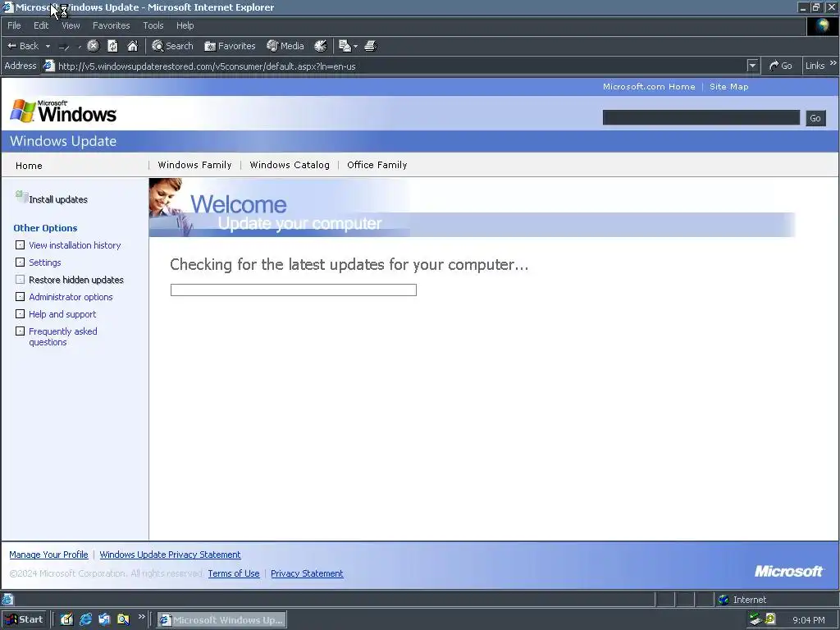
Task: Click the Mail toolbar icon
Action: click(x=345, y=46)
